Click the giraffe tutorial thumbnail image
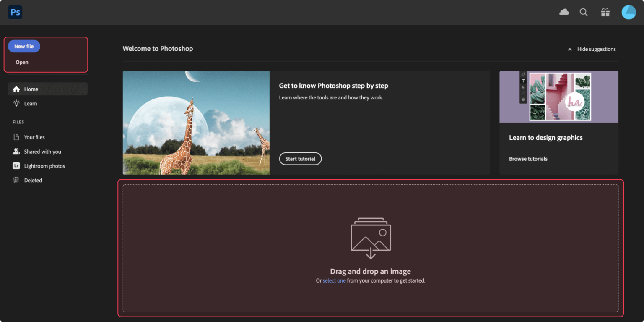 coord(196,123)
